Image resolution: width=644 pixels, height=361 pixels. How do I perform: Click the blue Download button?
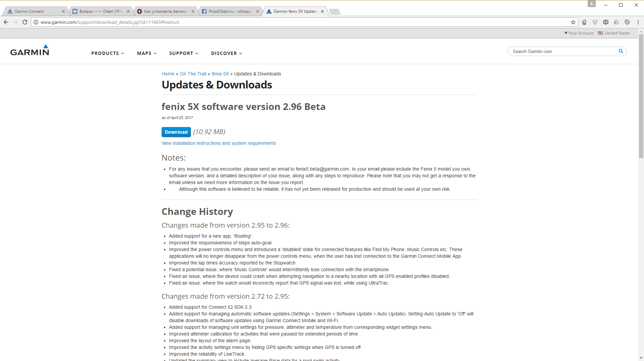pos(176,132)
